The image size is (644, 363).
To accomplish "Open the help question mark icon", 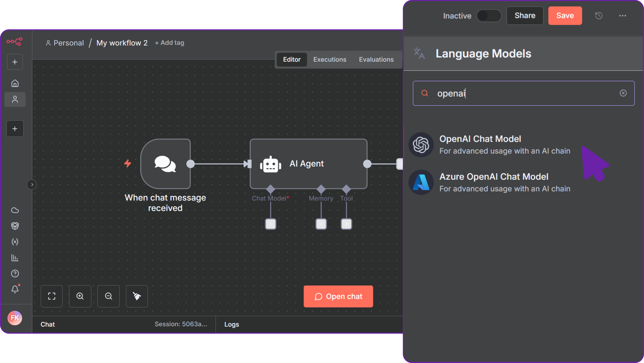I will point(15,274).
